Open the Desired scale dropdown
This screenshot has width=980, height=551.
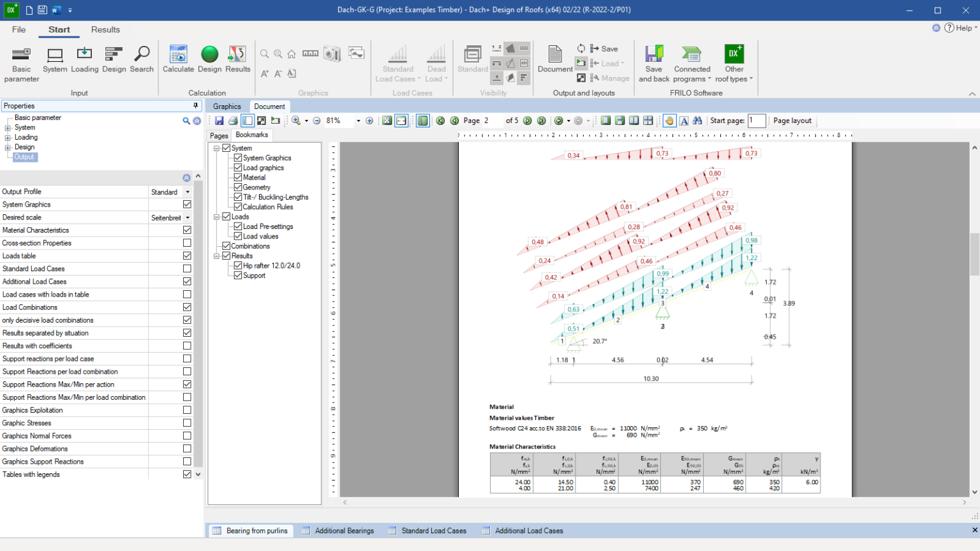[188, 218]
